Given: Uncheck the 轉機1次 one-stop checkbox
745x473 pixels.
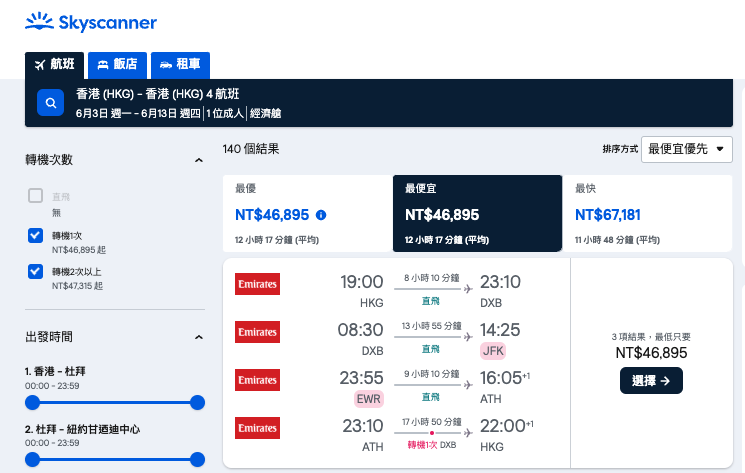Looking at the screenshot, I should 36,236.
